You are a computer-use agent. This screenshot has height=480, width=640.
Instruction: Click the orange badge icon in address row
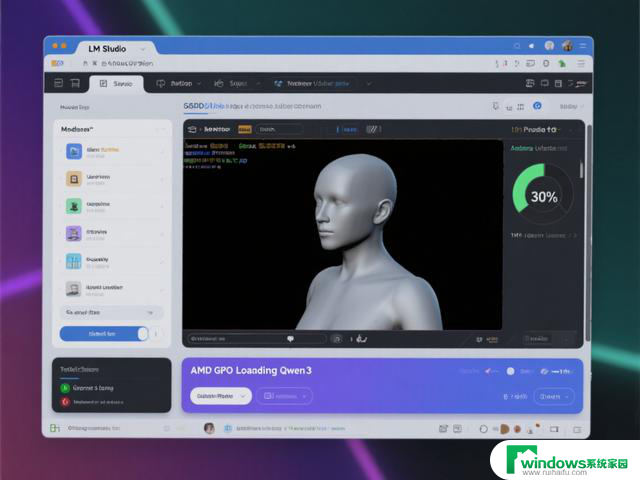pyautogui.click(x=57, y=63)
